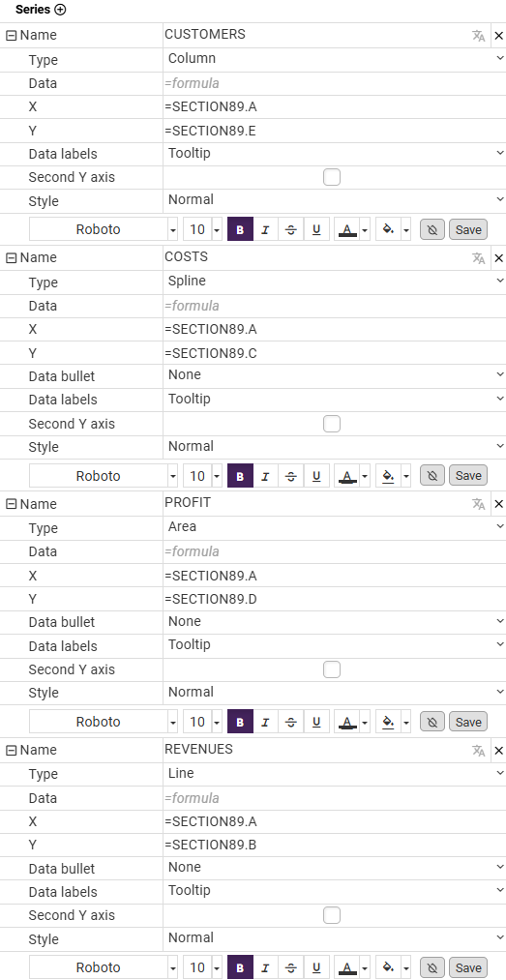Enable Second Y axis for CUSTOMERS

(332, 177)
